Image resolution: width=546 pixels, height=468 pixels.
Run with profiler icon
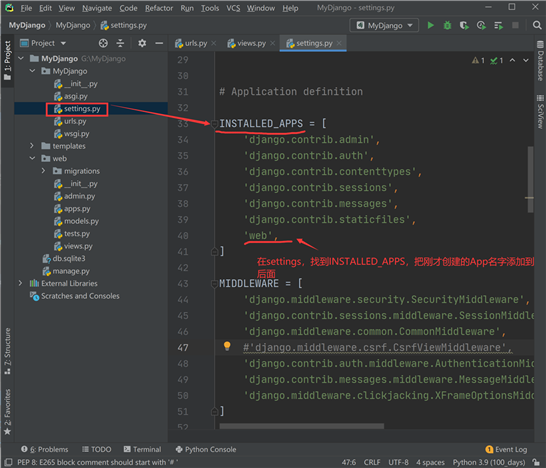click(x=481, y=25)
